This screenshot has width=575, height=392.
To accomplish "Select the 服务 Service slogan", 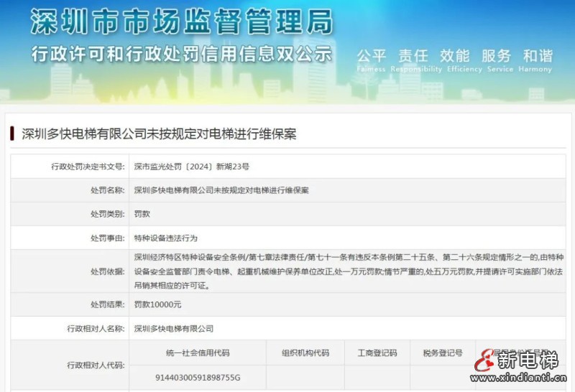I will tap(496, 56).
